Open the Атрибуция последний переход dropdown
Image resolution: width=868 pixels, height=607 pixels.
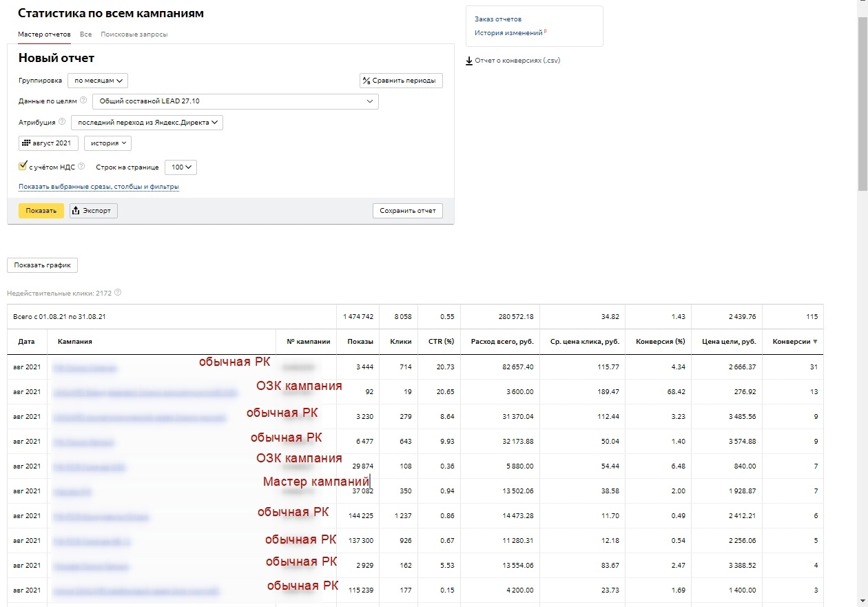[147, 123]
